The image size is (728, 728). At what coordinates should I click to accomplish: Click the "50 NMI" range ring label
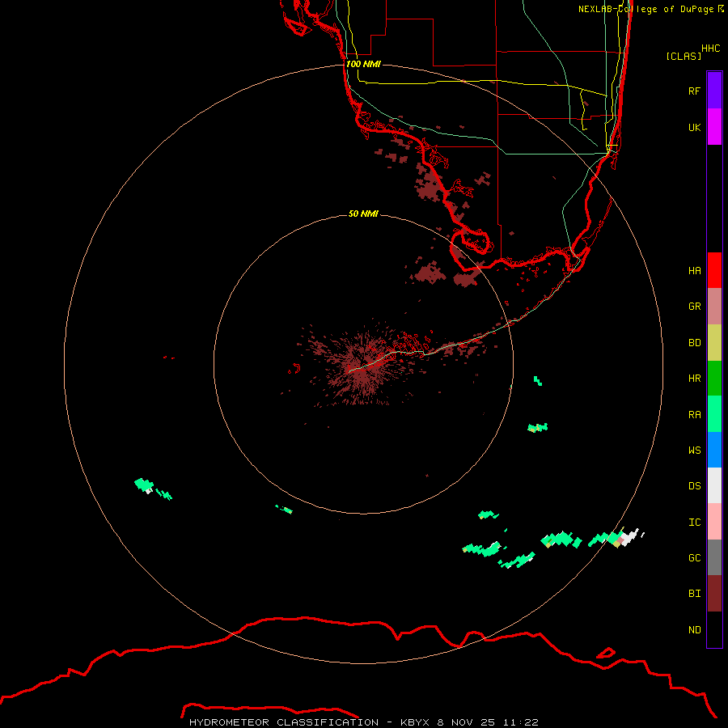coord(363,214)
